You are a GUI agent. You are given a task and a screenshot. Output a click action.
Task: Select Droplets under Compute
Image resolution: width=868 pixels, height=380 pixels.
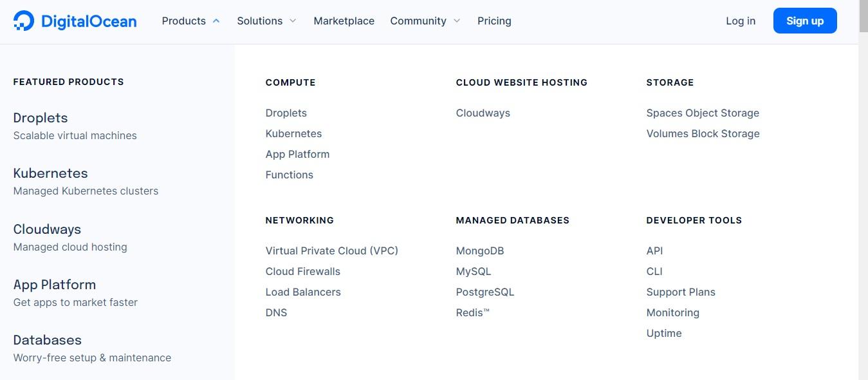coord(286,113)
